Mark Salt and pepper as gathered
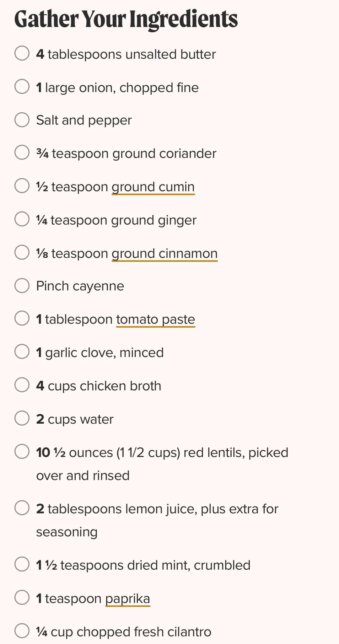The image size is (339, 644). [22, 120]
